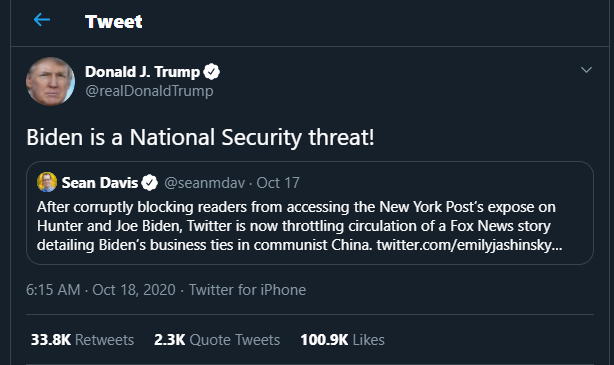Viewport: 614px width, 365px height.
Task: Open the @seanmdav handle
Action: click(204, 183)
